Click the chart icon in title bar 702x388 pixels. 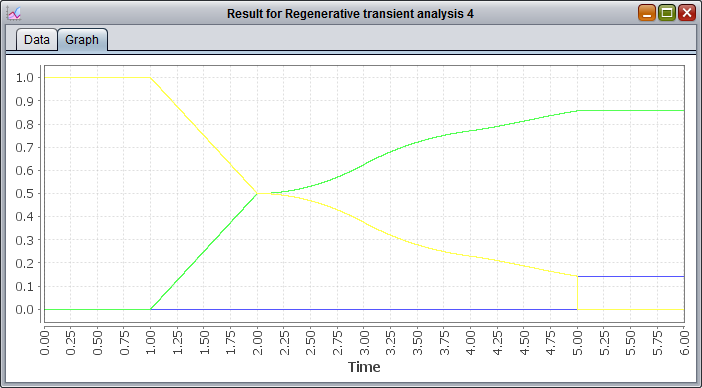[14, 13]
